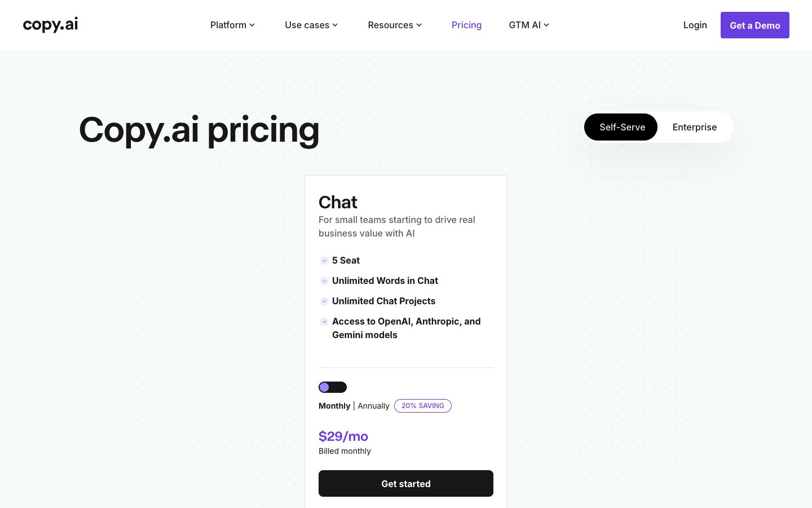Click the Get started button
This screenshot has height=508, width=812.
[x=406, y=484]
